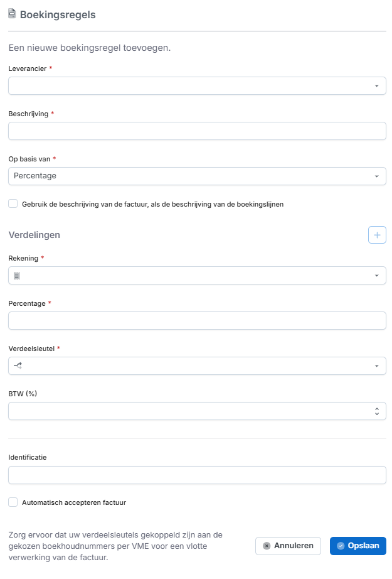Screen dimensions: 392x579
Task: Click the checkmark icon on Opslaan button
Action: tap(341, 546)
